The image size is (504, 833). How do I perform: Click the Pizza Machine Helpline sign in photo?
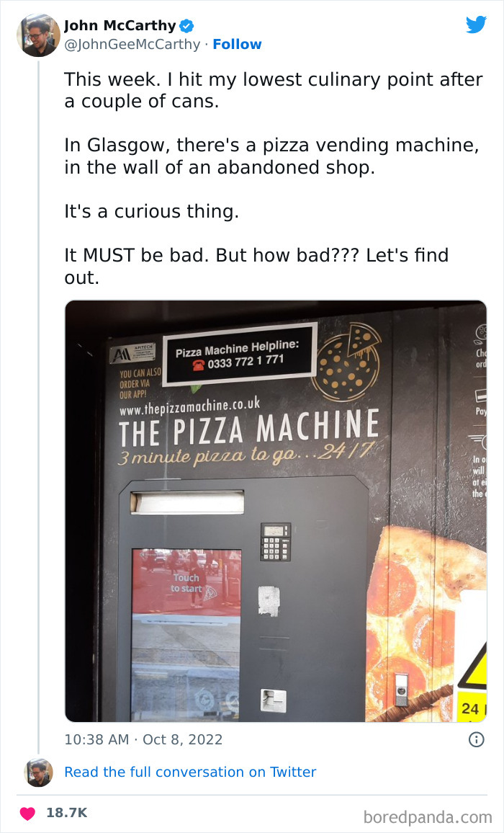pyautogui.click(x=239, y=354)
